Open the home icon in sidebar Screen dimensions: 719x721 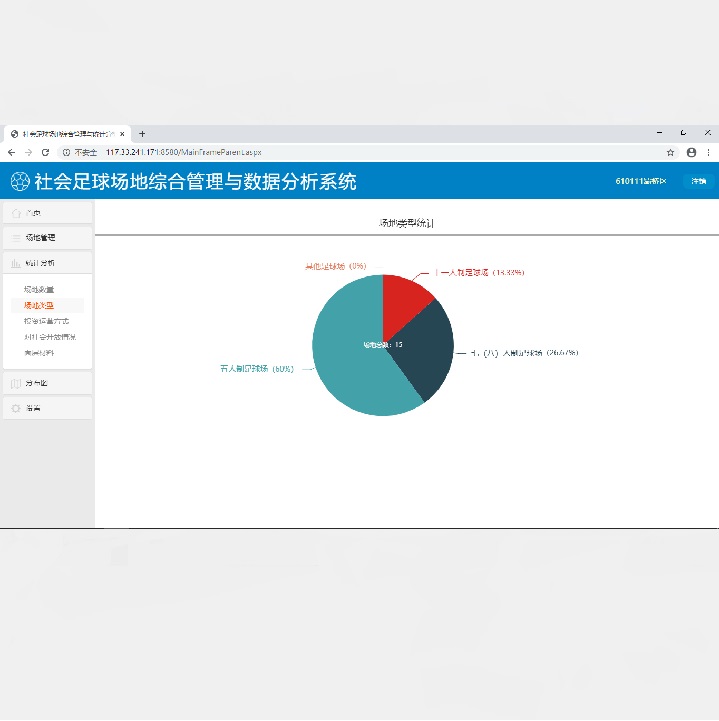17,213
